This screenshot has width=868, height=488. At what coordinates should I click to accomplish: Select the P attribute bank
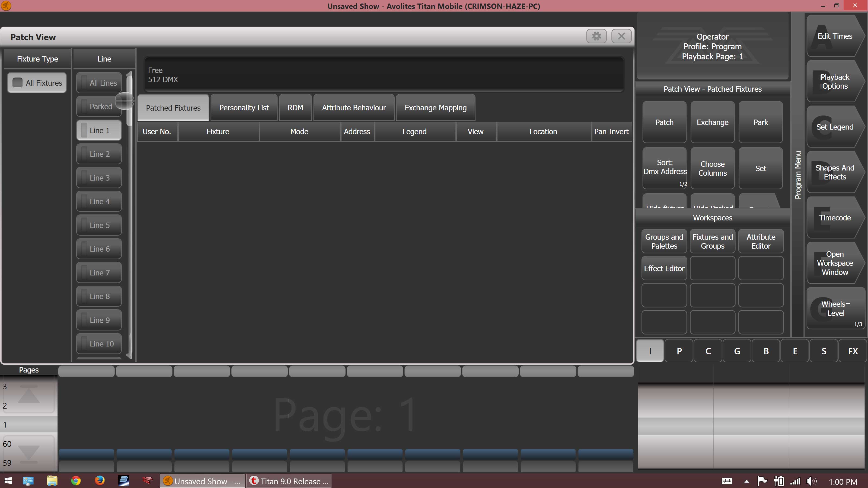click(x=679, y=351)
